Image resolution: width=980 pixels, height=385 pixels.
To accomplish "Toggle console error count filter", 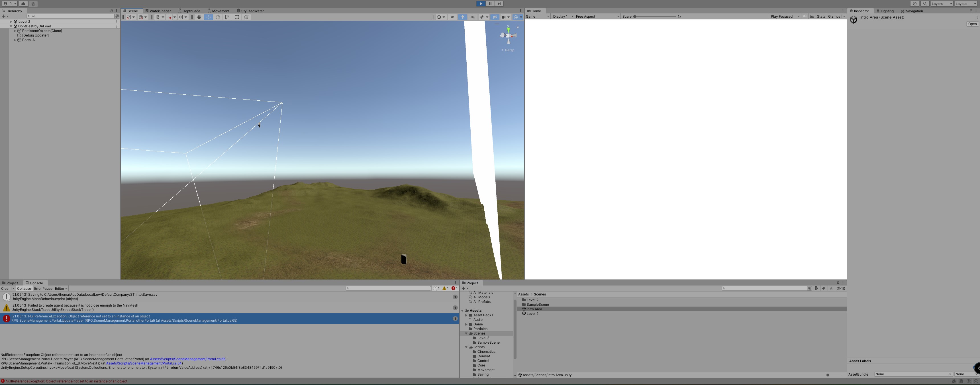I will 455,289.
